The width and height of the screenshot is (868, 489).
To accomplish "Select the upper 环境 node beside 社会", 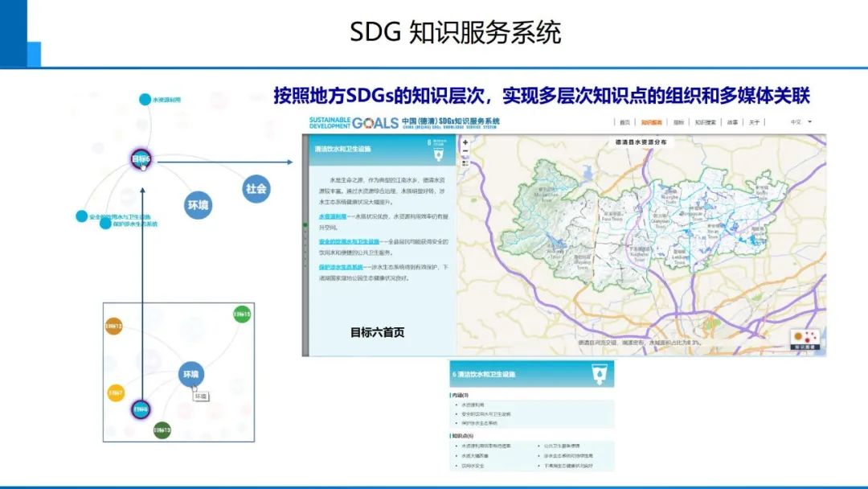I will coord(198,205).
